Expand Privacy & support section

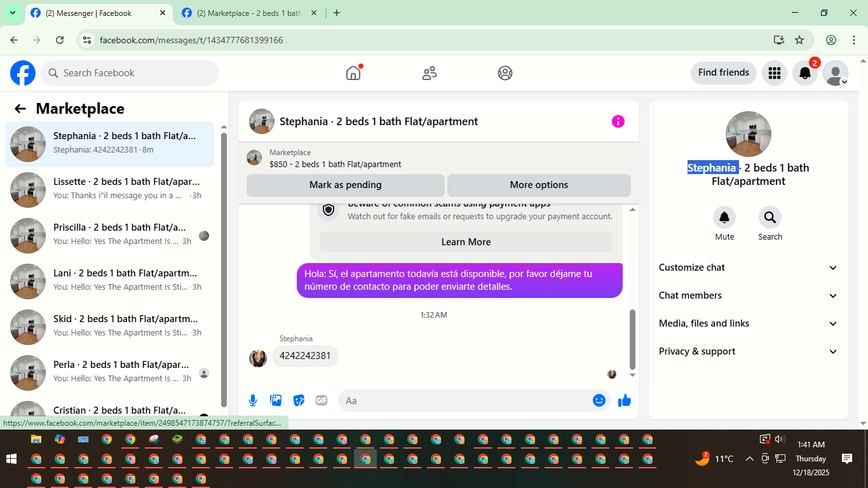coord(749,351)
